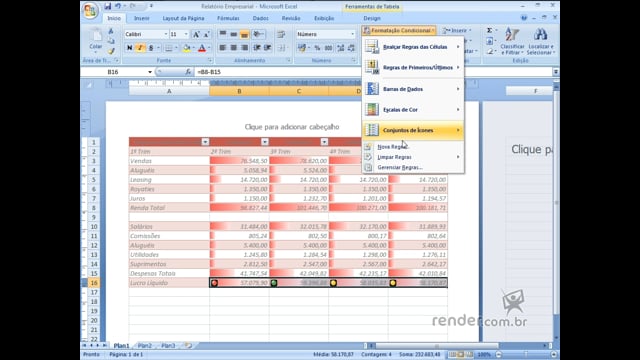Open column C filter dropdown in header row
The image size is (640, 360).
click(324, 142)
